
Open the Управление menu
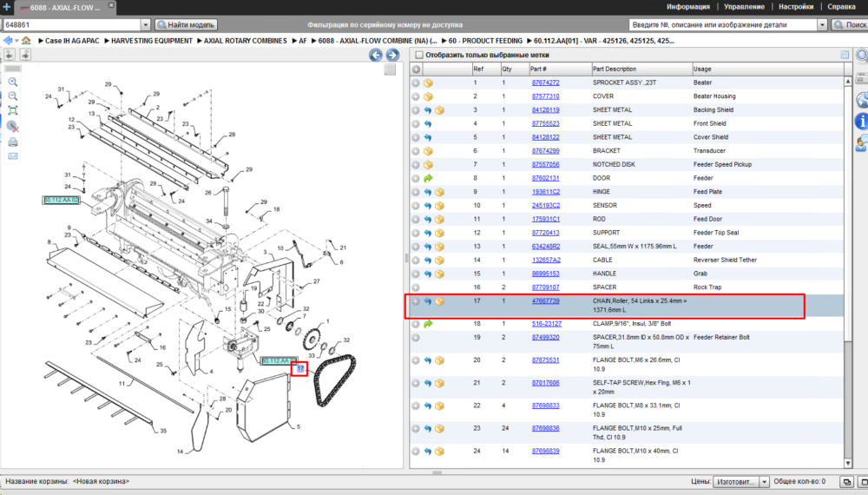click(744, 7)
